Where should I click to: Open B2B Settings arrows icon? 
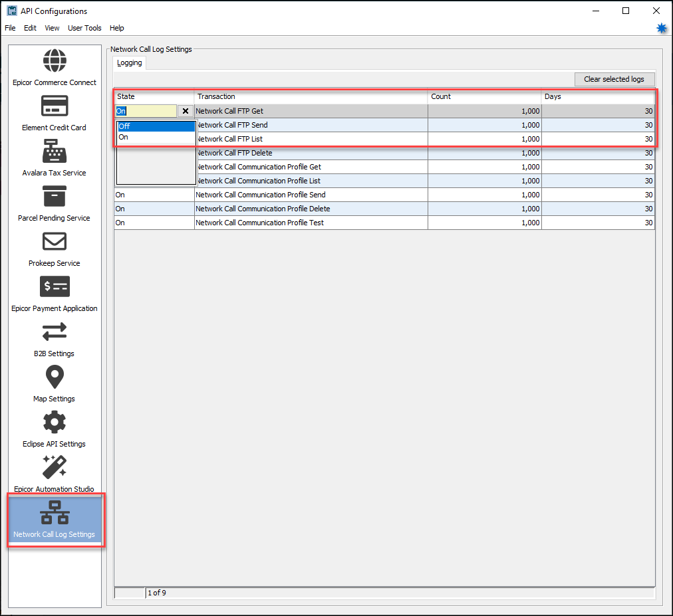pyautogui.click(x=55, y=332)
